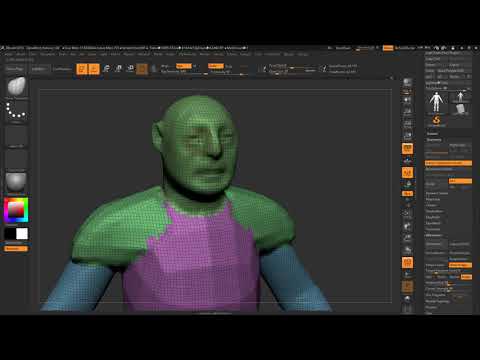Screen dimensions: 480x360
Task: Select the human figure tool thumbnail
Action: (436, 102)
